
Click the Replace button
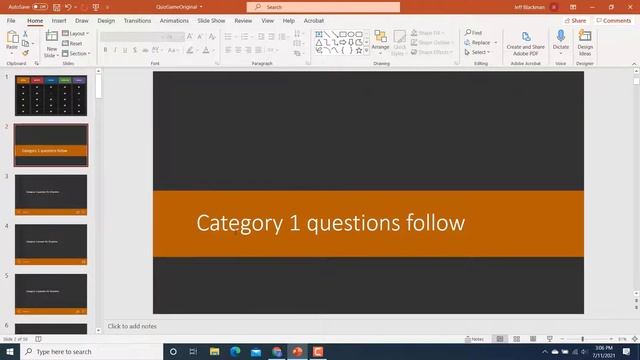click(x=478, y=42)
